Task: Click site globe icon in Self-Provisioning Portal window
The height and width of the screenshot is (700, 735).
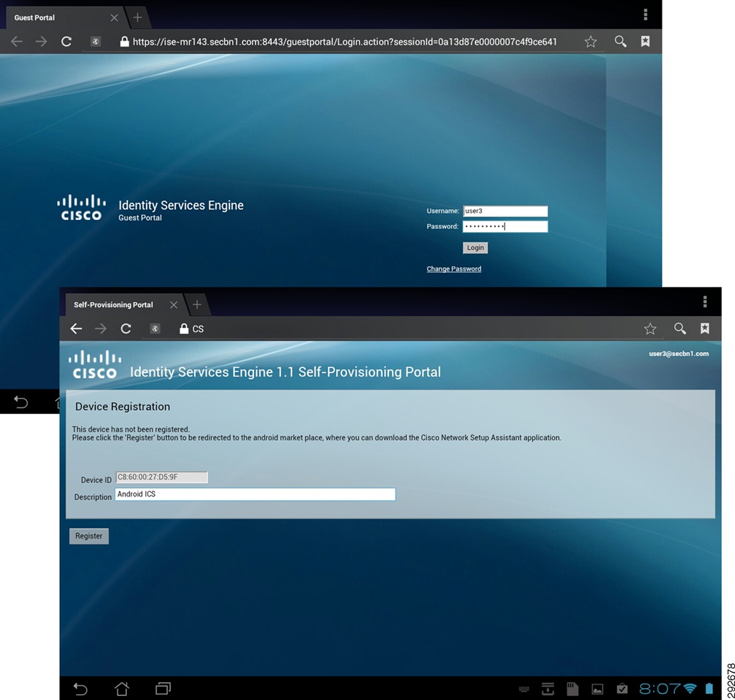Action: pos(155,329)
